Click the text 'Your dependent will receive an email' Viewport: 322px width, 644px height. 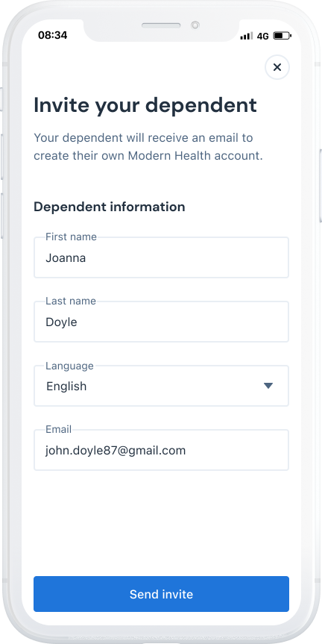pos(136,137)
